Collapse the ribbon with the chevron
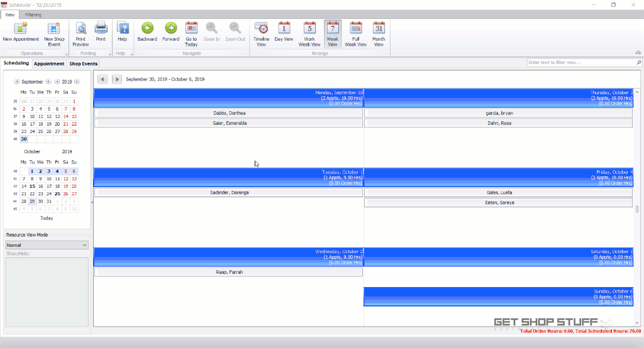The height and width of the screenshot is (348, 644). 638,53
